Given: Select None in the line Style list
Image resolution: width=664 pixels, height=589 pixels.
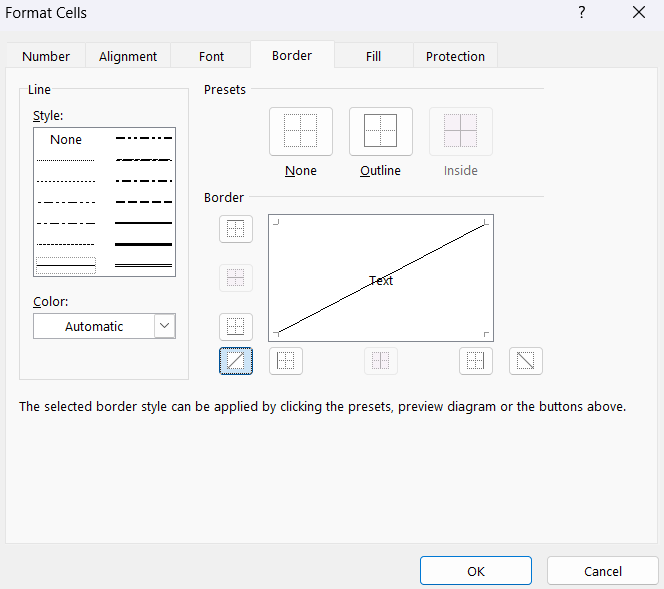Looking at the screenshot, I should pos(66,140).
